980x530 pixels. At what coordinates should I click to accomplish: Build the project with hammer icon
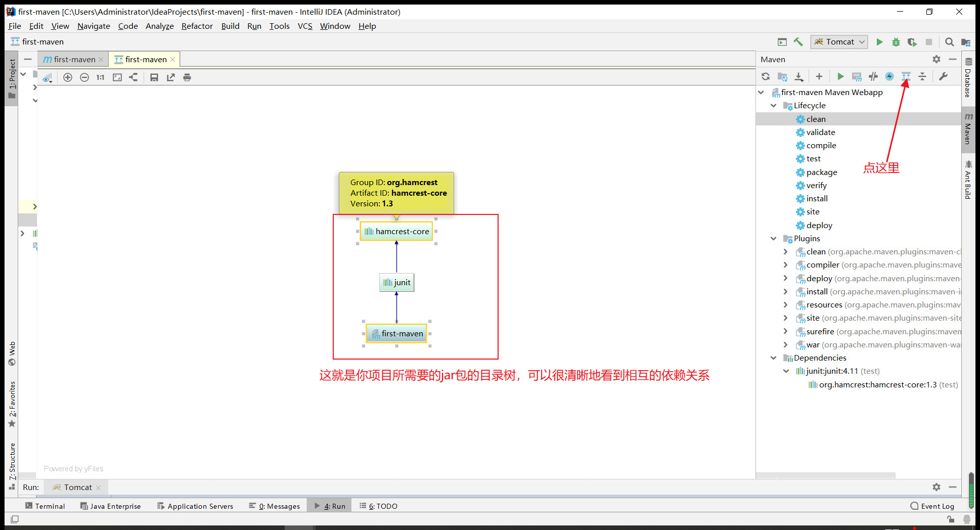point(798,42)
